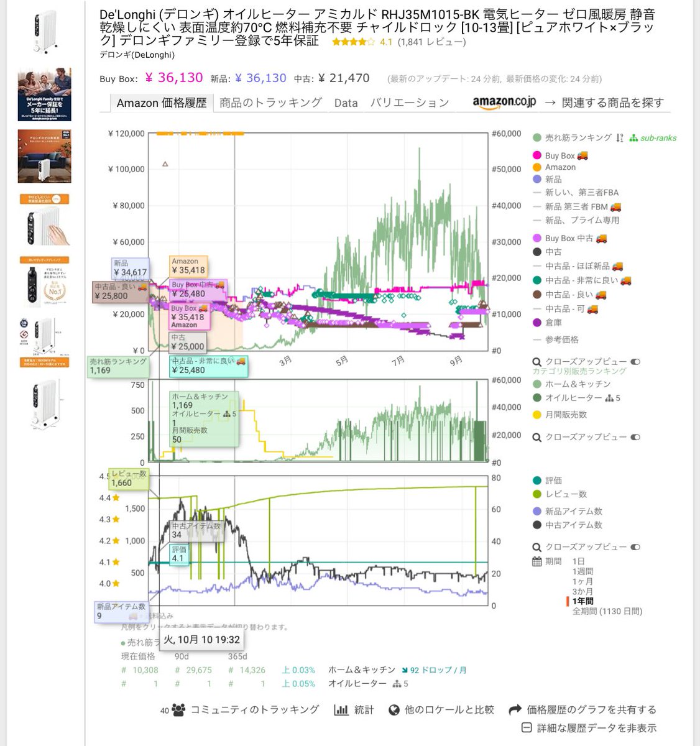Select the 1年間 time range
700x746 pixels.
pyautogui.click(x=583, y=601)
